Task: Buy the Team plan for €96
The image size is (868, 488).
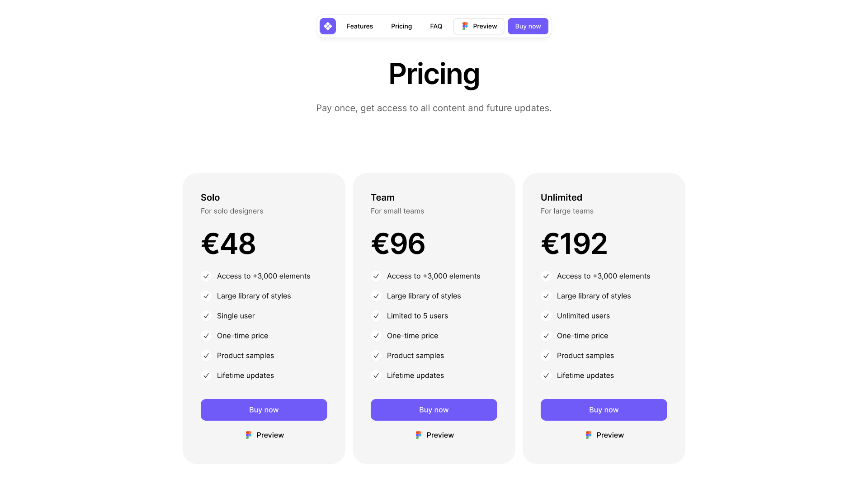Action: (434, 410)
